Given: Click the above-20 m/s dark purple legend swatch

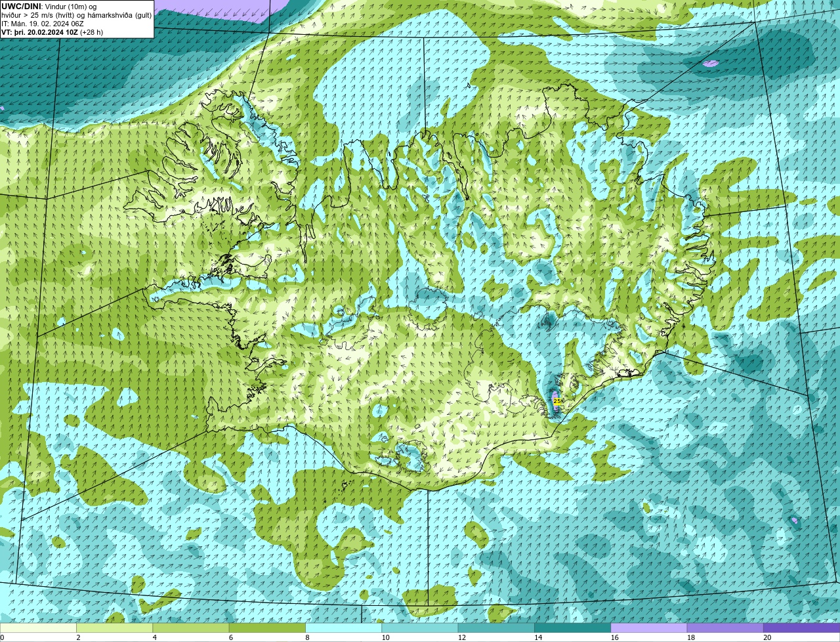Looking at the screenshot, I should pos(801,628).
